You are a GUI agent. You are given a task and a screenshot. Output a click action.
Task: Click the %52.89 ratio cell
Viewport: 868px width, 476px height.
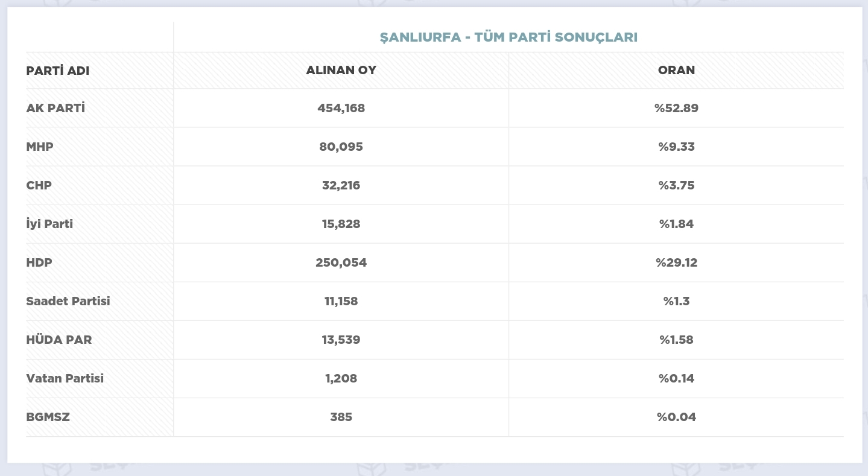pyautogui.click(x=676, y=108)
